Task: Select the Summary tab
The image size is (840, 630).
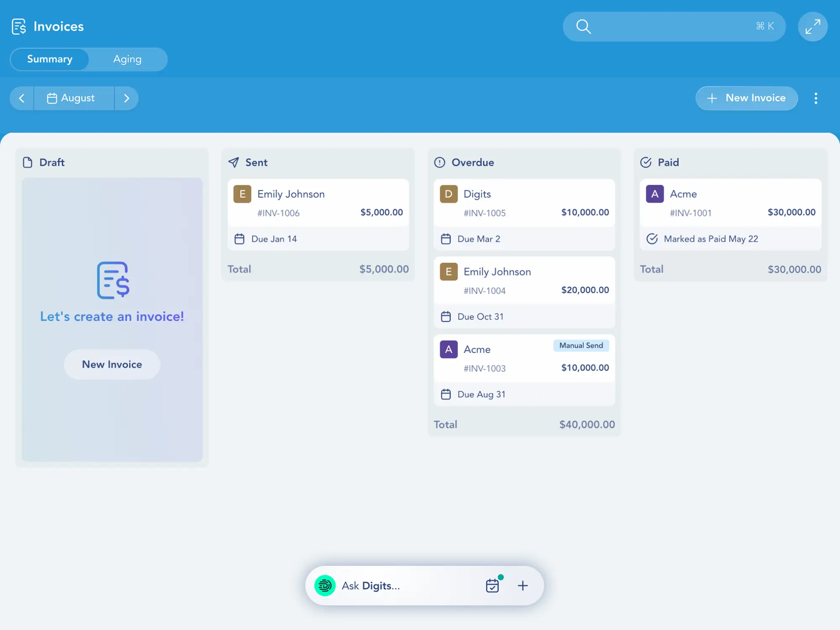Action: coord(50,59)
